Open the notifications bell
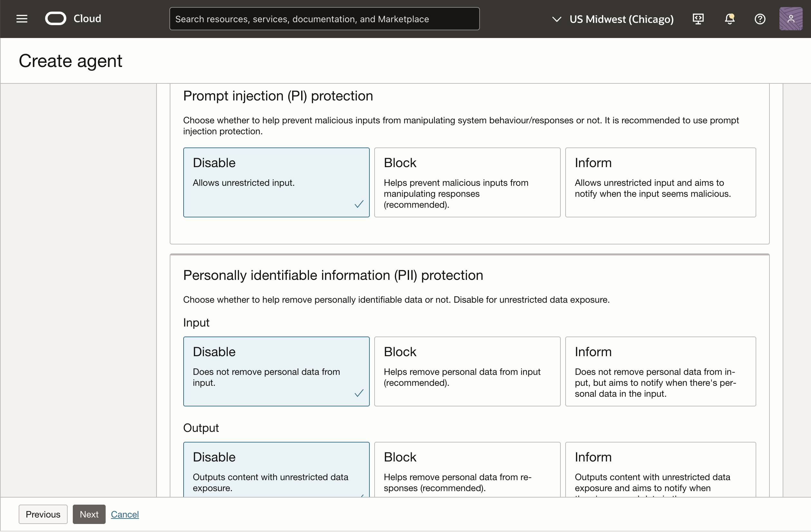Viewport: 811px width, 532px height. pos(729,19)
